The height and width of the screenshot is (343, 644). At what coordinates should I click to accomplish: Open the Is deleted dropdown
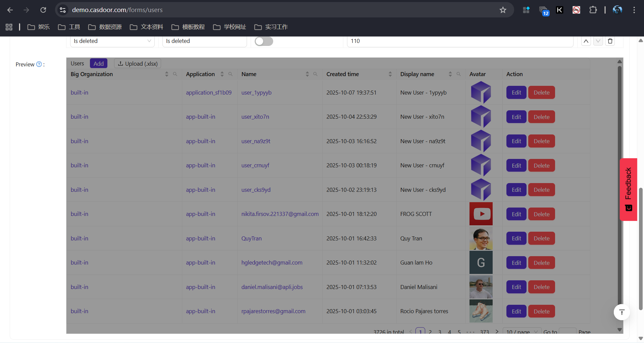(112, 41)
